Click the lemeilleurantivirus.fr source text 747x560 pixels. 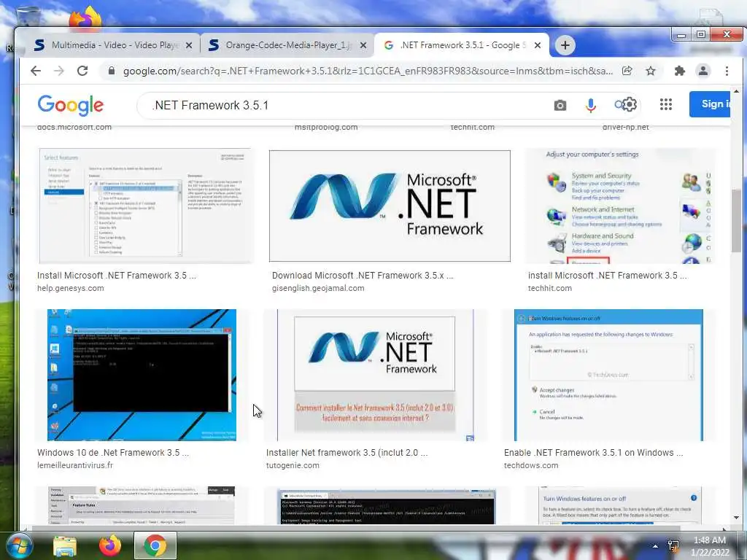coord(75,465)
